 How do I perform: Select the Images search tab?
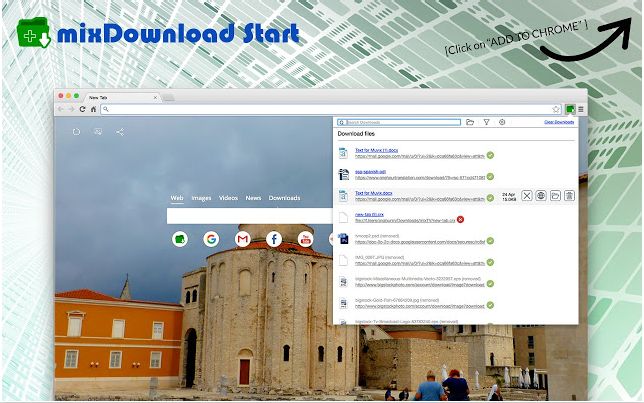[201, 198]
